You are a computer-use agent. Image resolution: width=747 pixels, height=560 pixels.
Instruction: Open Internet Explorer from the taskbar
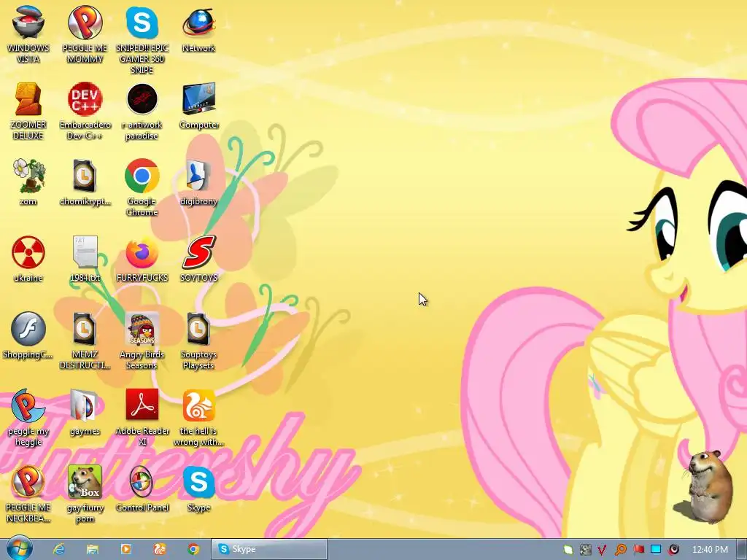tap(59, 549)
